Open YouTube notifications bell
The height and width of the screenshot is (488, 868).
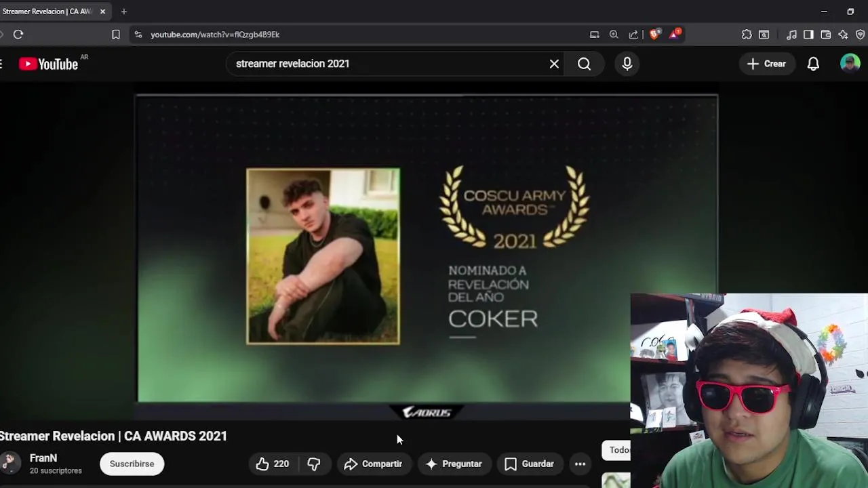point(813,64)
